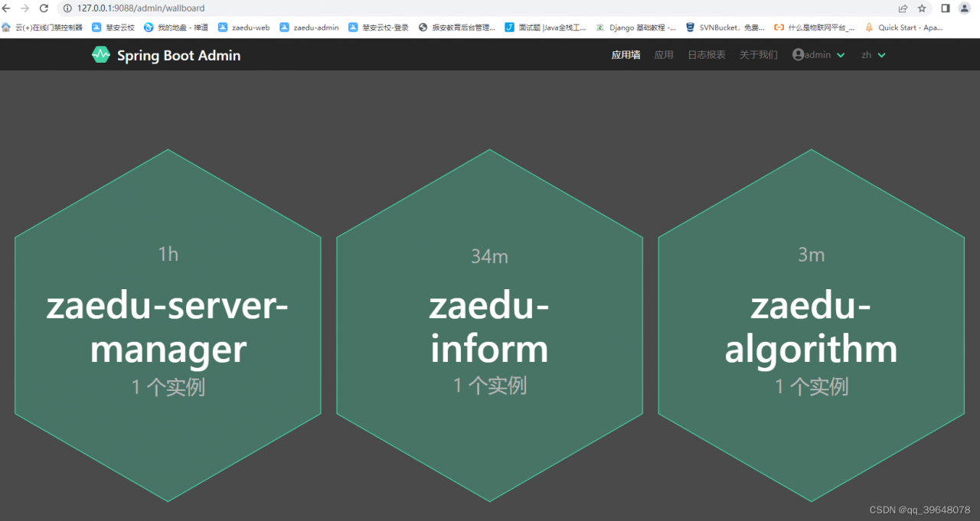Open the zaedu-admin bookmark

click(x=309, y=28)
